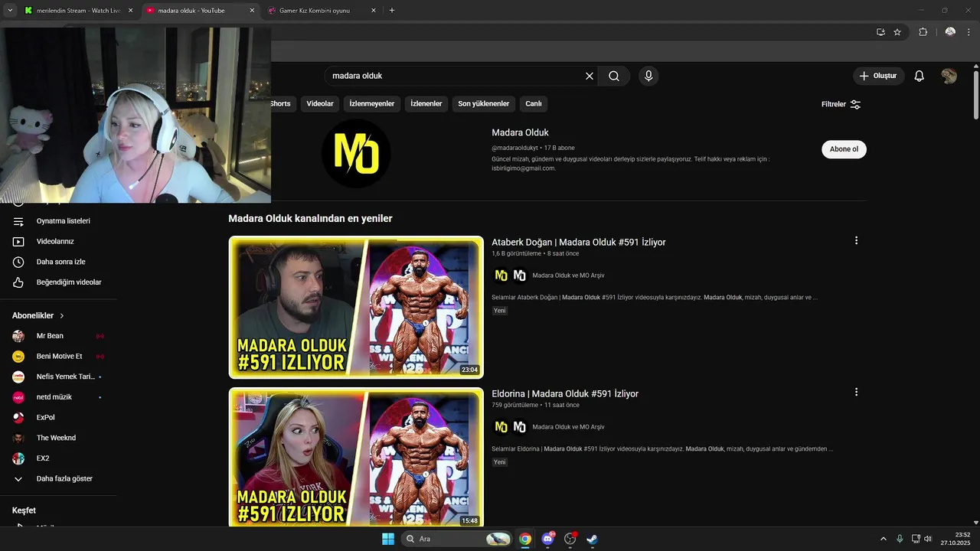
Task: Open options menu for Ataberk Doğan video
Action: (x=856, y=240)
